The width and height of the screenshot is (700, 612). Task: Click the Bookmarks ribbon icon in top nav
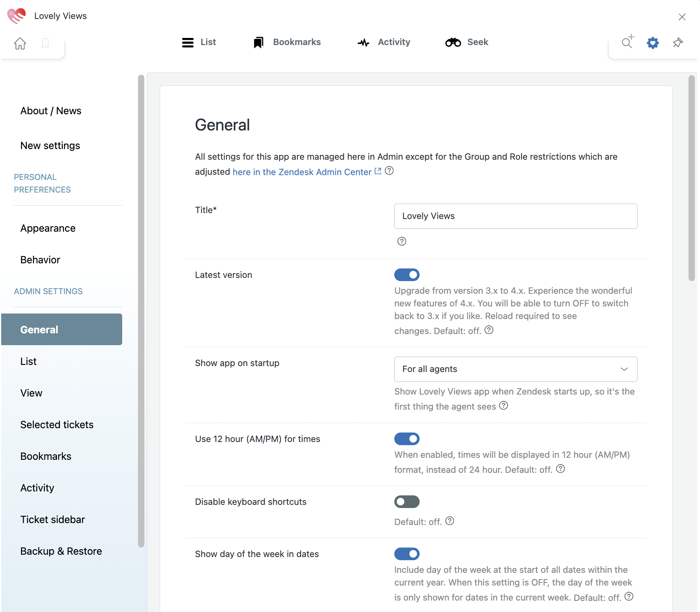(x=259, y=42)
